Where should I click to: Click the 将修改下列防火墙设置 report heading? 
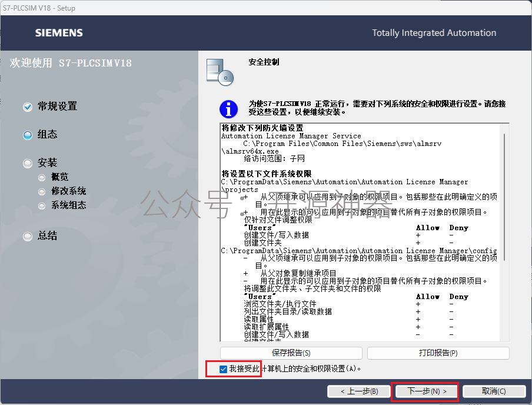tap(262, 128)
